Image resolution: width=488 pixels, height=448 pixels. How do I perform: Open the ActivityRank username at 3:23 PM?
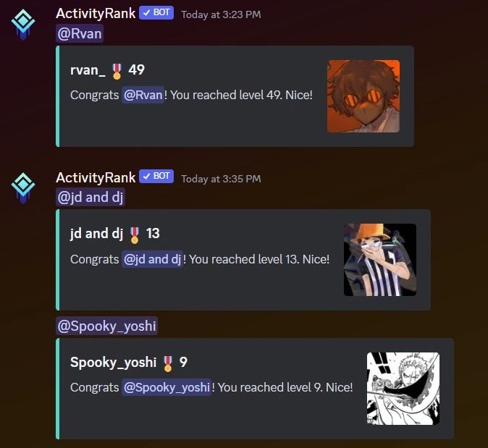coord(96,14)
